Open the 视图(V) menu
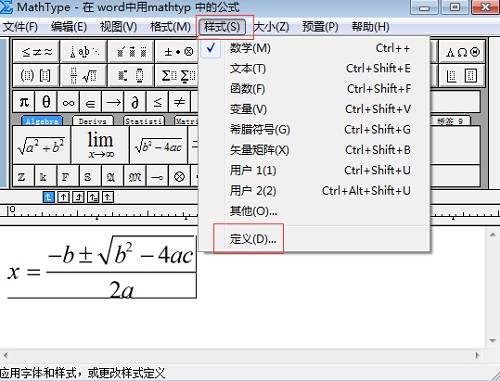500x381 pixels. pyautogui.click(x=118, y=27)
